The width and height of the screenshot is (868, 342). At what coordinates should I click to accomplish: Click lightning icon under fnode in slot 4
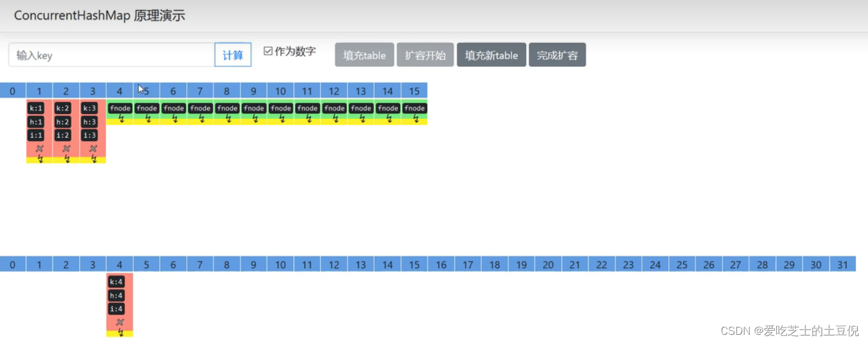[121, 119]
